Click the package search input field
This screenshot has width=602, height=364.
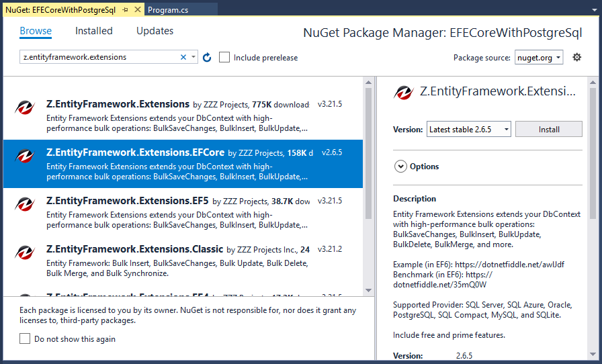point(100,57)
